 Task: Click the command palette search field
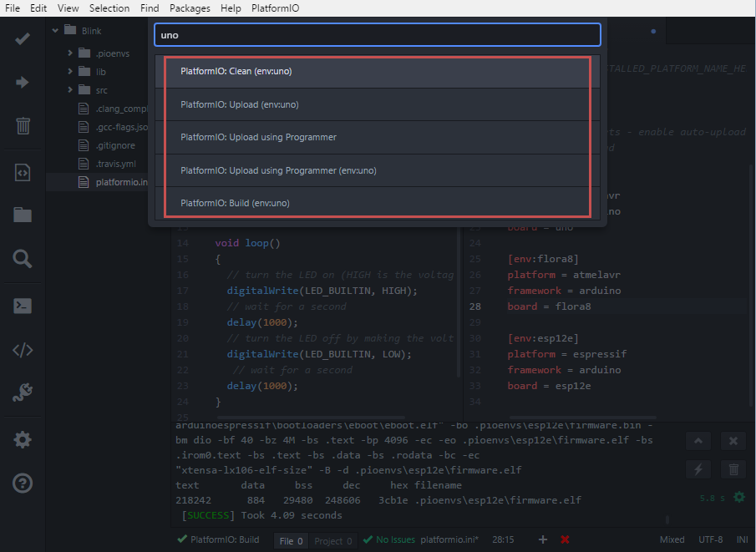(x=377, y=35)
